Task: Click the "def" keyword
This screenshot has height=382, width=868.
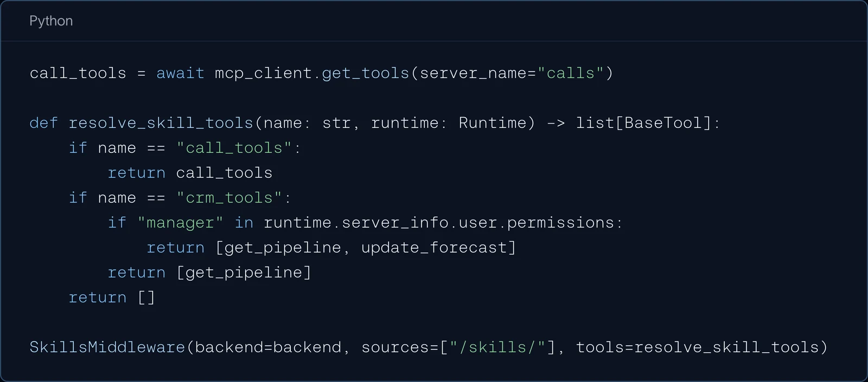Action: coord(43,123)
